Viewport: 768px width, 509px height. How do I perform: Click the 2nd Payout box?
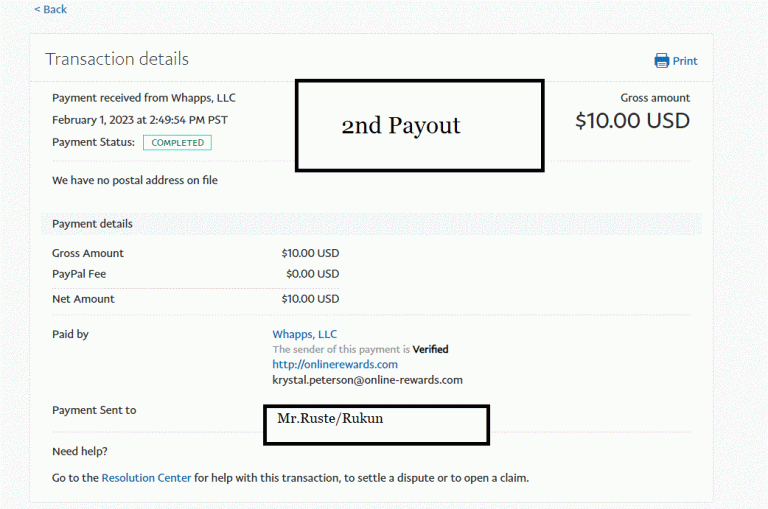click(420, 125)
